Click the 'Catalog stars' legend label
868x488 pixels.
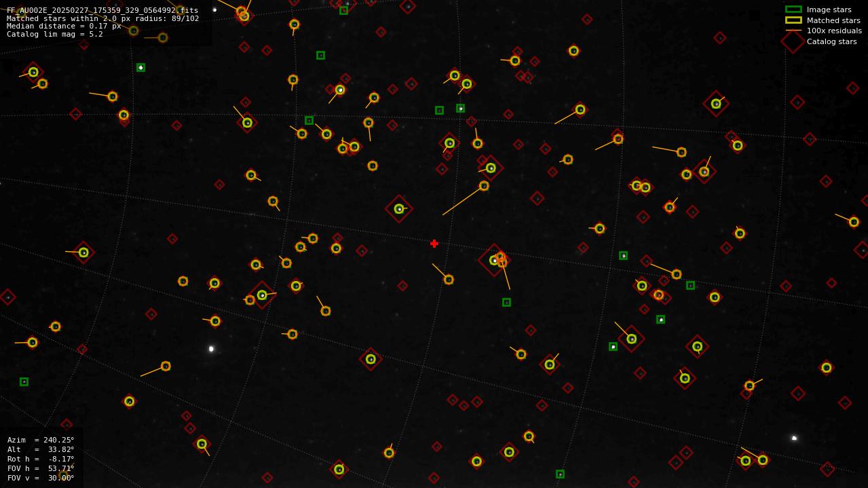click(x=832, y=41)
